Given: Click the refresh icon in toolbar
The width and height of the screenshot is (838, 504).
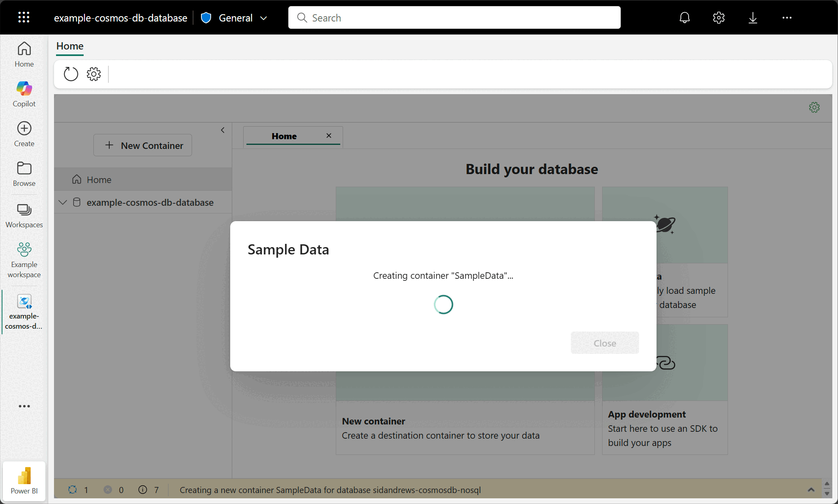Looking at the screenshot, I should point(71,74).
